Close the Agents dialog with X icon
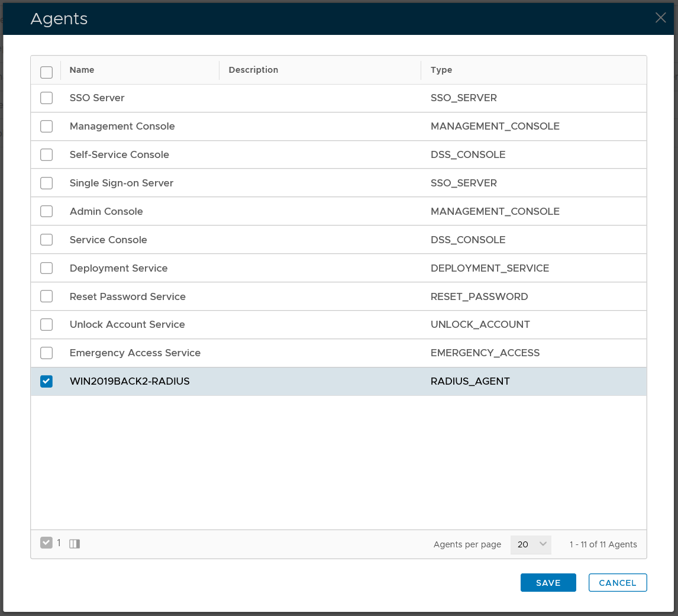This screenshot has height=616, width=678. [x=660, y=18]
